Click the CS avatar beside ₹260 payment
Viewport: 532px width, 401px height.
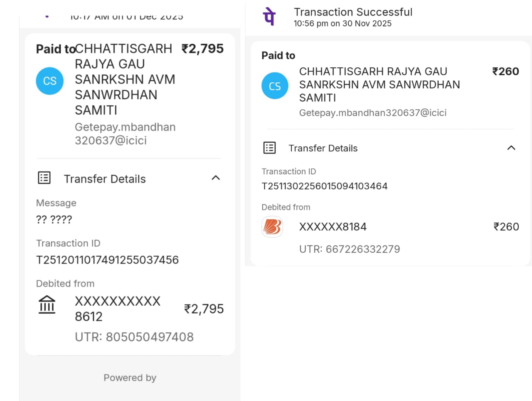pyautogui.click(x=275, y=86)
